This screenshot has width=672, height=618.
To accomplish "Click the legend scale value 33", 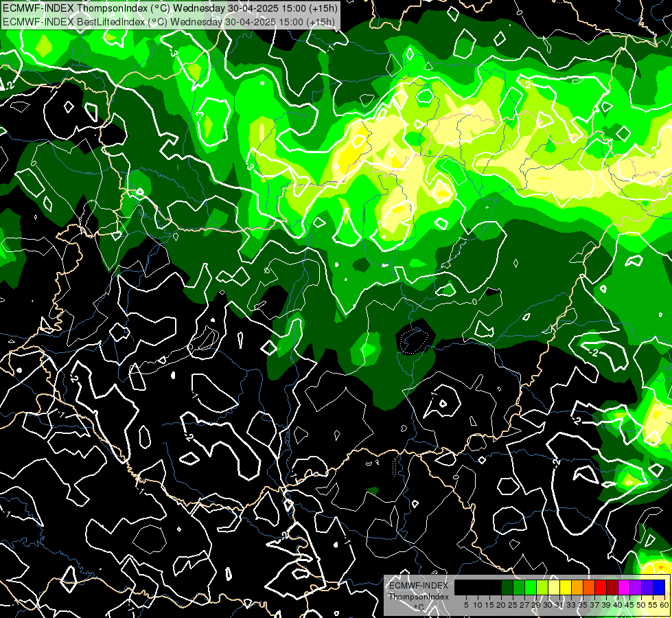I will tap(571, 605).
